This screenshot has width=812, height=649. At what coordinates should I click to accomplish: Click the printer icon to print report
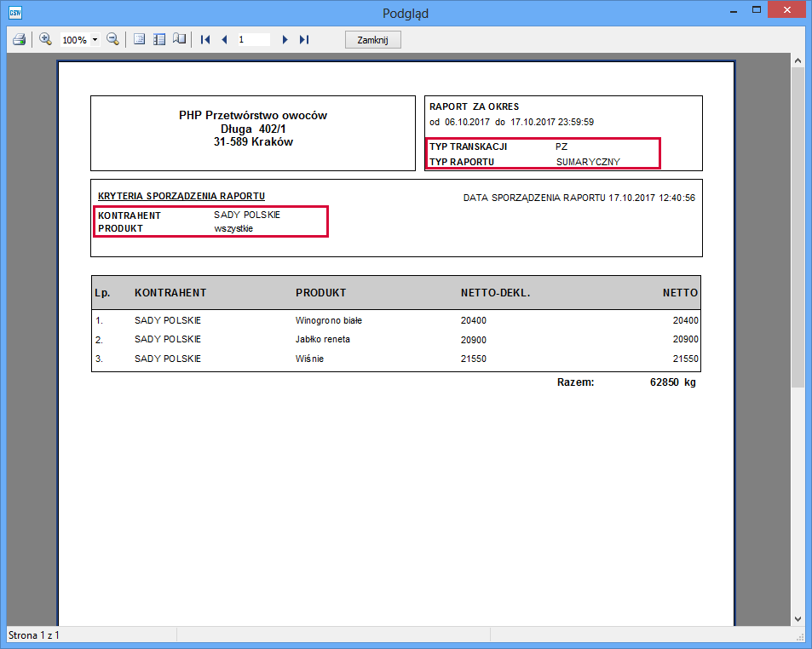[x=19, y=39]
